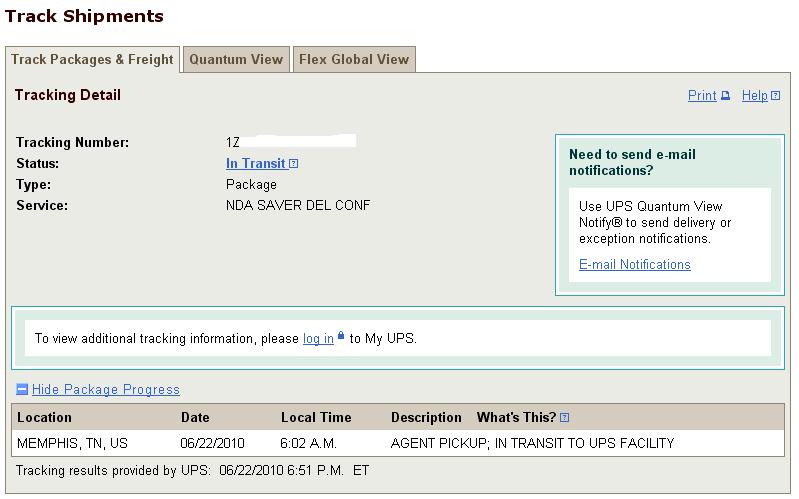
Task: Click the info icon beside In Transit
Action: (294, 164)
